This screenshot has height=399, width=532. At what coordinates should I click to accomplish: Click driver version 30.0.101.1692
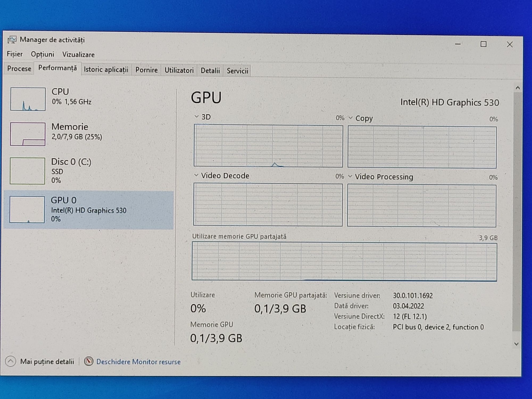click(x=413, y=296)
